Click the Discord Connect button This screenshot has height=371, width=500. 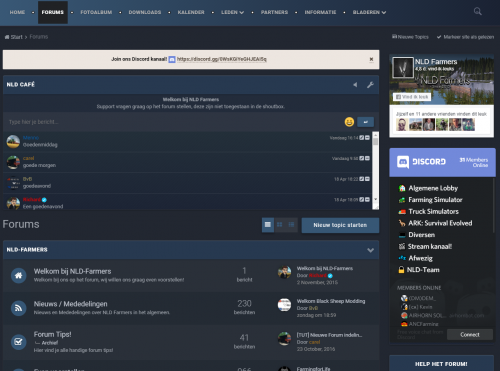pos(470,334)
